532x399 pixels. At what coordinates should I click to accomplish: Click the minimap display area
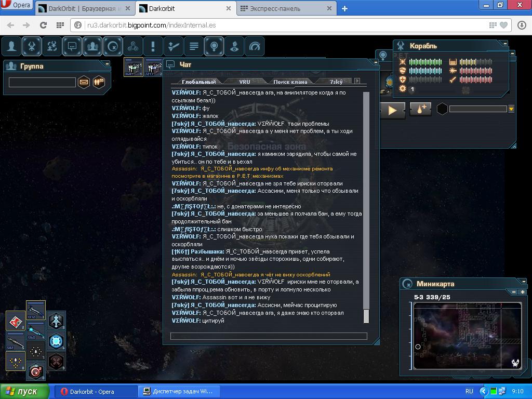click(467, 336)
